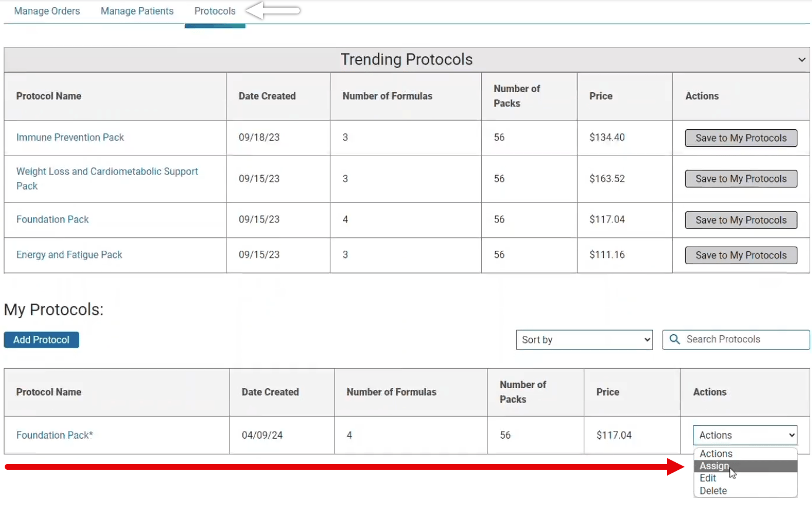Open the Manage Orders tab
The height and width of the screenshot is (505, 812).
point(47,11)
